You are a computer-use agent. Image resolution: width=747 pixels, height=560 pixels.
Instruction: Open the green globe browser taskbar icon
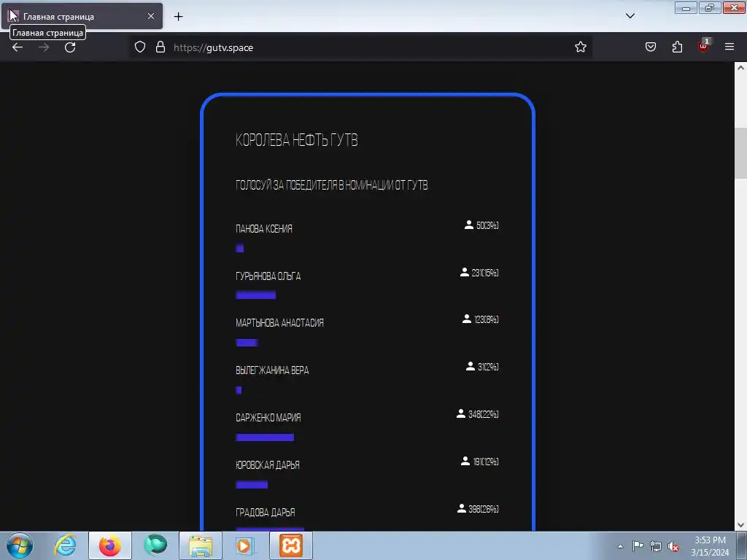155,545
